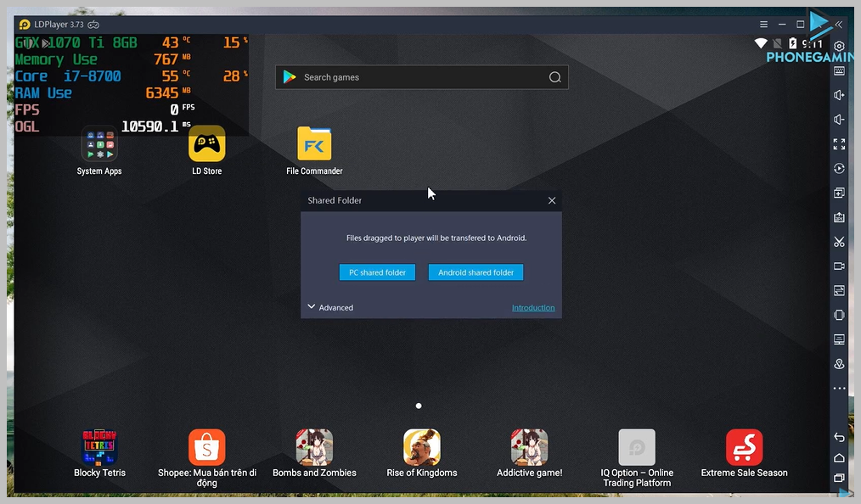Click the gamepad icon beside LDPlayer title
The height and width of the screenshot is (504, 861).
(x=93, y=24)
